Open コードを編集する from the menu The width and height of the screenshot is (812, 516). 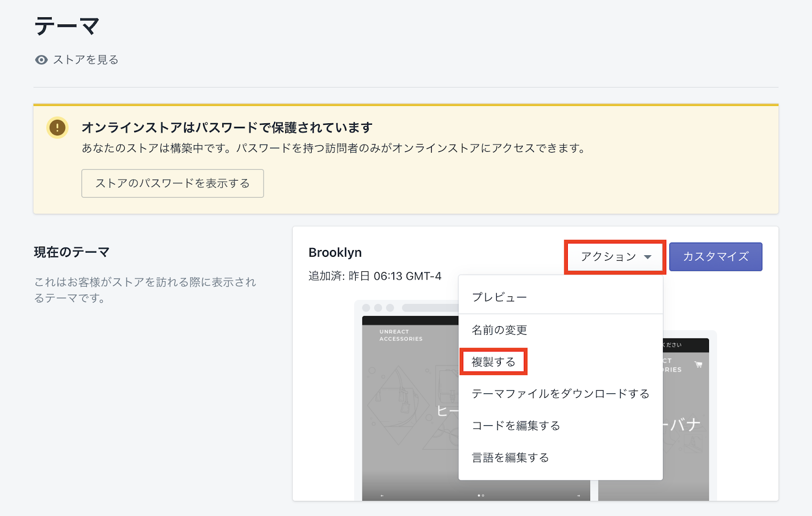pos(516,426)
